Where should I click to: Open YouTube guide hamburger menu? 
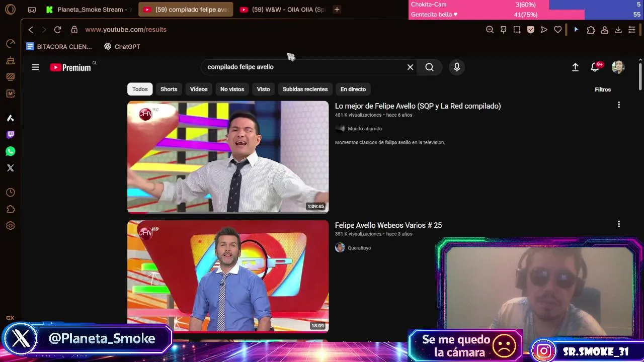[x=36, y=67]
